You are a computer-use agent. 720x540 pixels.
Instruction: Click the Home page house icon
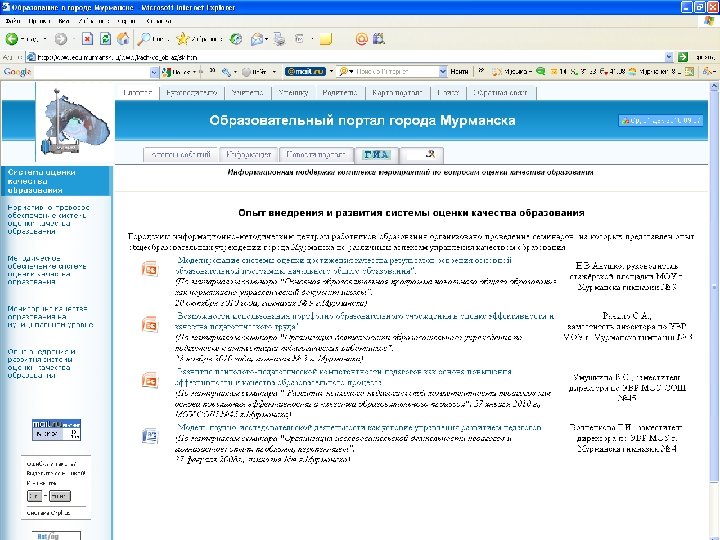(123, 39)
